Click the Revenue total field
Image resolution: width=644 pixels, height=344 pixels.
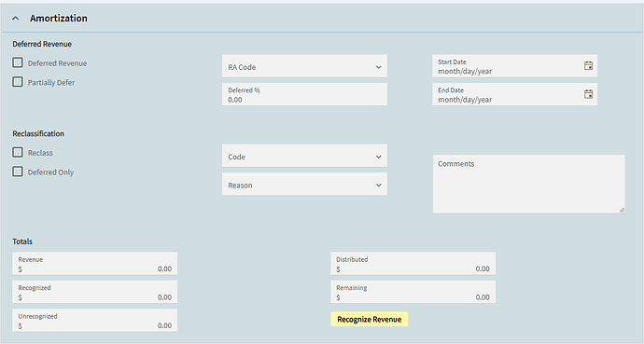(95, 264)
